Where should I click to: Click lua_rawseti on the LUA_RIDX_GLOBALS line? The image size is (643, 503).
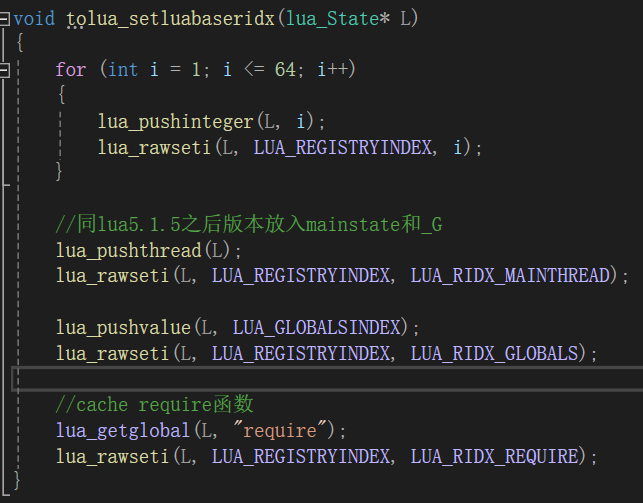(x=113, y=353)
